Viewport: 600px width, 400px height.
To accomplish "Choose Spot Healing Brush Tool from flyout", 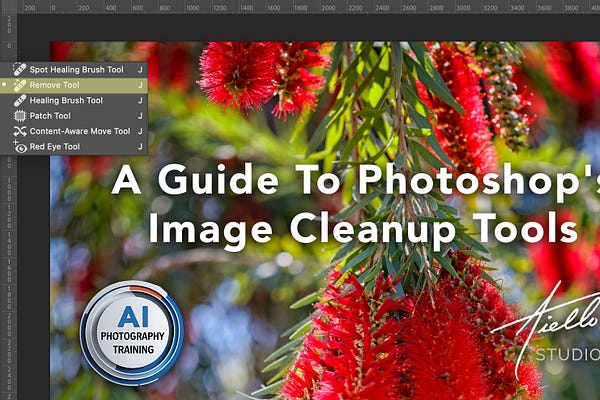I will [74, 70].
